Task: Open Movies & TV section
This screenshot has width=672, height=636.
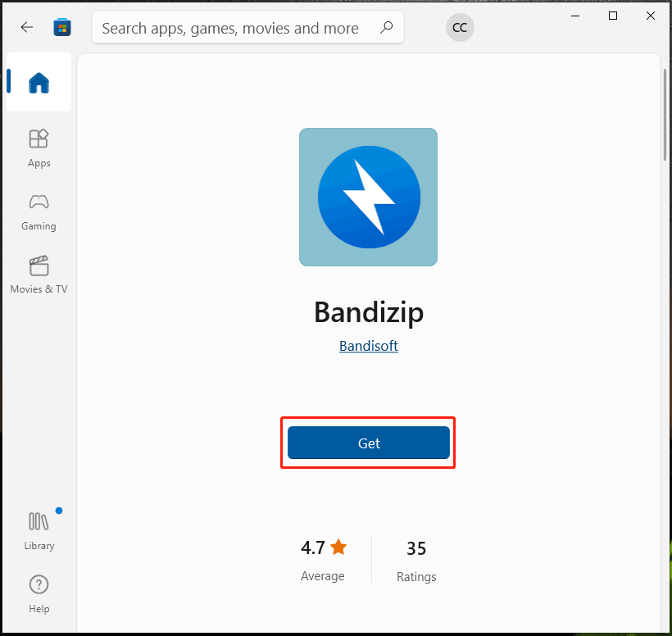Action: (39, 275)
